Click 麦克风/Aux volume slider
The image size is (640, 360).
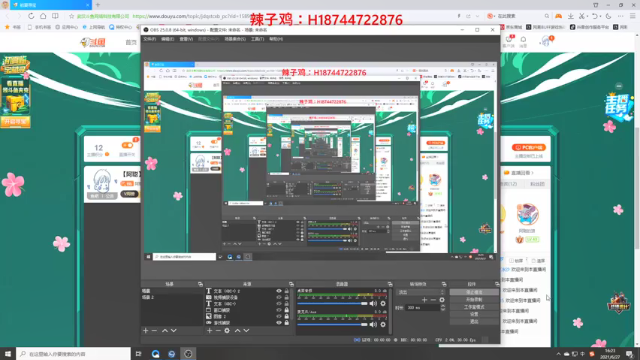pyautogui.click(x=332, y=324)
